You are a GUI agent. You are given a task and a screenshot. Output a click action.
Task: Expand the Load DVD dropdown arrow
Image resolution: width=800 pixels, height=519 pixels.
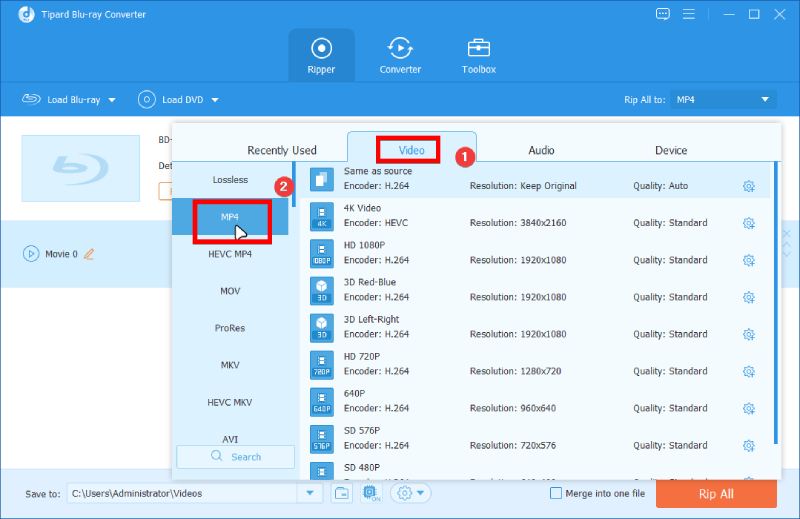215,100
